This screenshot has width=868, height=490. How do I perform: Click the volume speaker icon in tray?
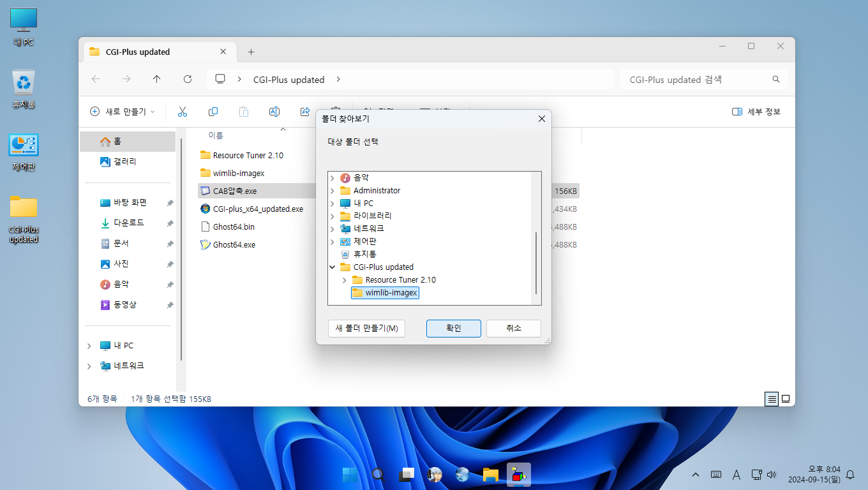[772, 475]
